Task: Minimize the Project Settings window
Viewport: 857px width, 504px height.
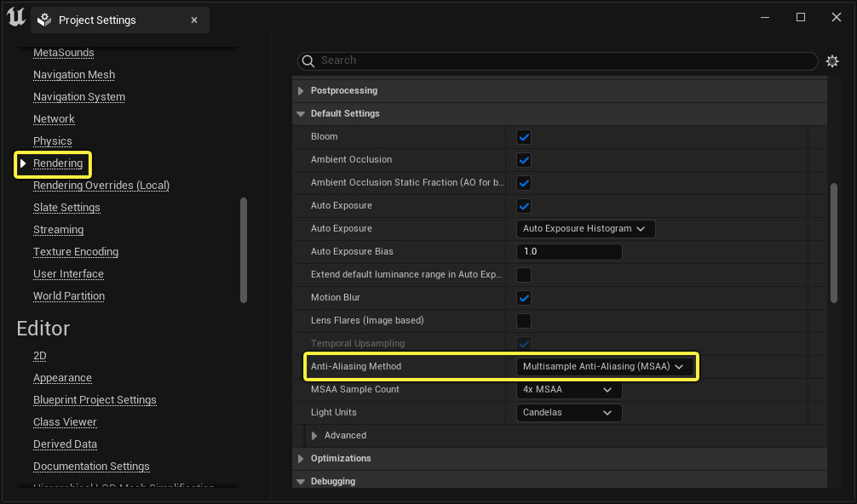Action: coord(764,17)
